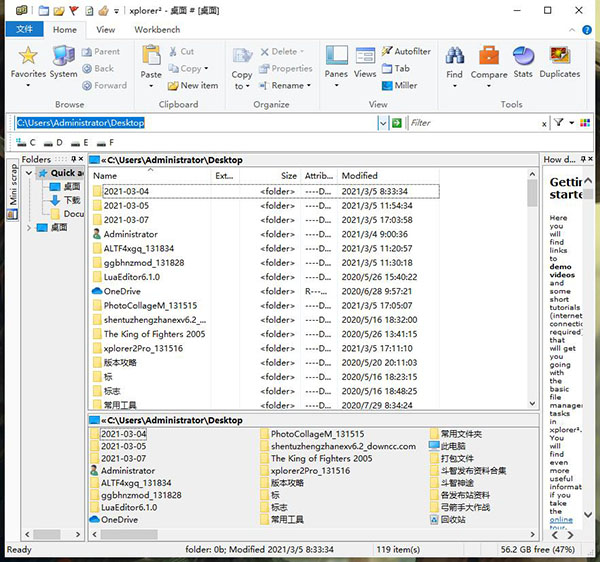Click the address path field
The height and width of the screenshot is (562, 600).
click(195, 123)
